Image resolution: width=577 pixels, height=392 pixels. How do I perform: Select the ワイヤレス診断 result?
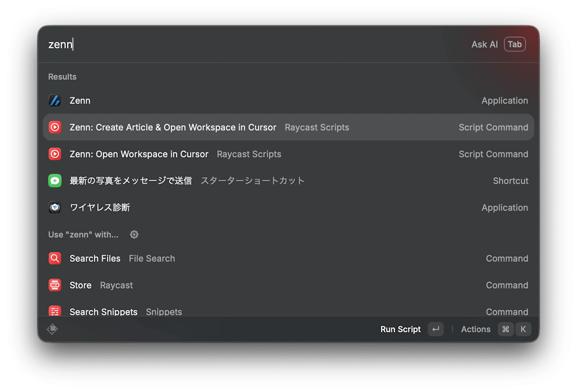288,208
